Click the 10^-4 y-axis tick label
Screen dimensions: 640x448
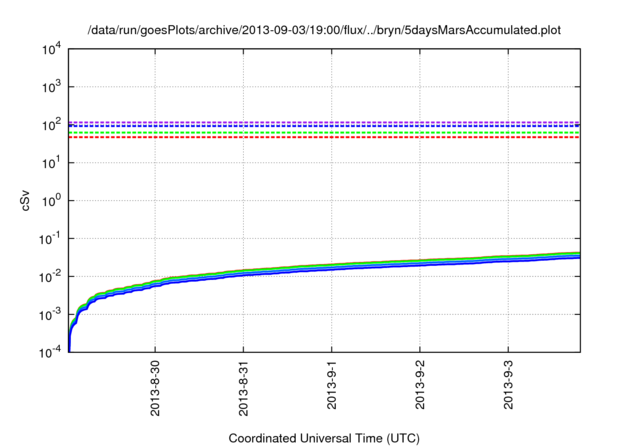tap(50, 352)
